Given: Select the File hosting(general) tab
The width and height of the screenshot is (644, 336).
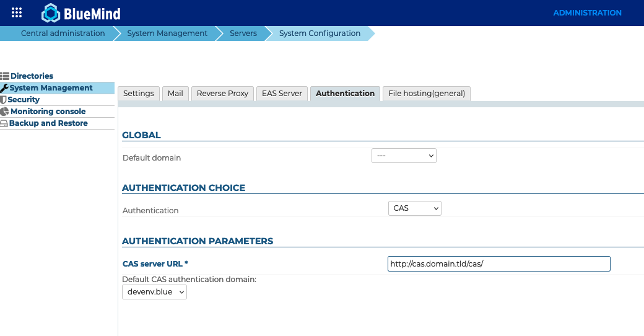Looking at the screenshot, I should click(427, 94).
